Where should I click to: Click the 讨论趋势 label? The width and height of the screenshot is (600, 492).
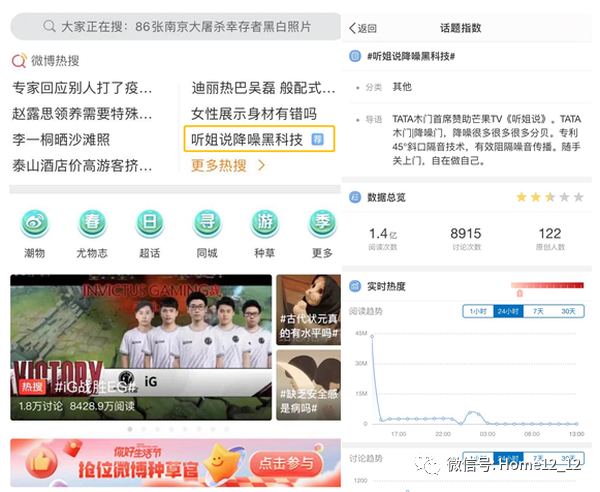pyautogui.click(x=365, y=458)
